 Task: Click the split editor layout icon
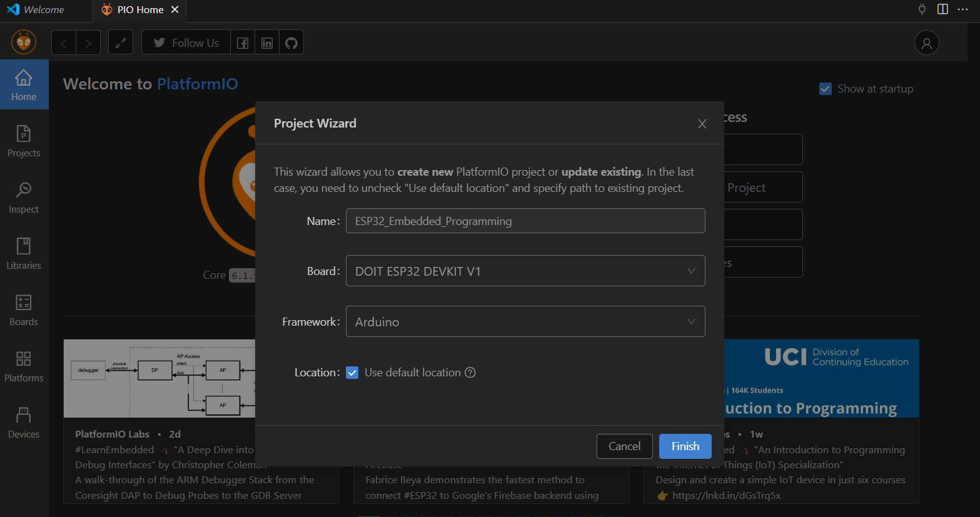point(942,9)
